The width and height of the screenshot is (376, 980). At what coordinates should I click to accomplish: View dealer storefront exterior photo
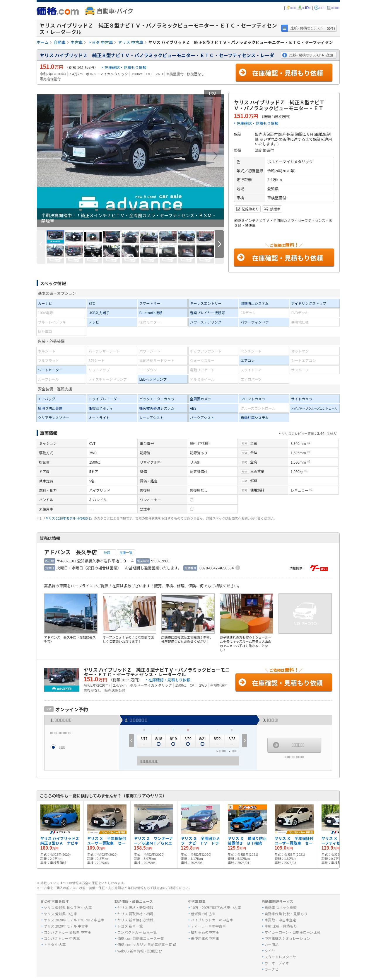(x=71, y=613)
